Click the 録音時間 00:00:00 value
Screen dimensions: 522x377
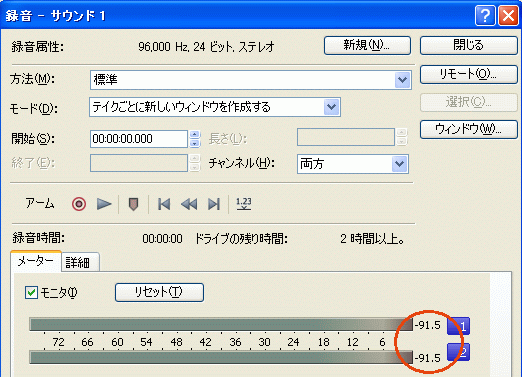pos(162,239)
